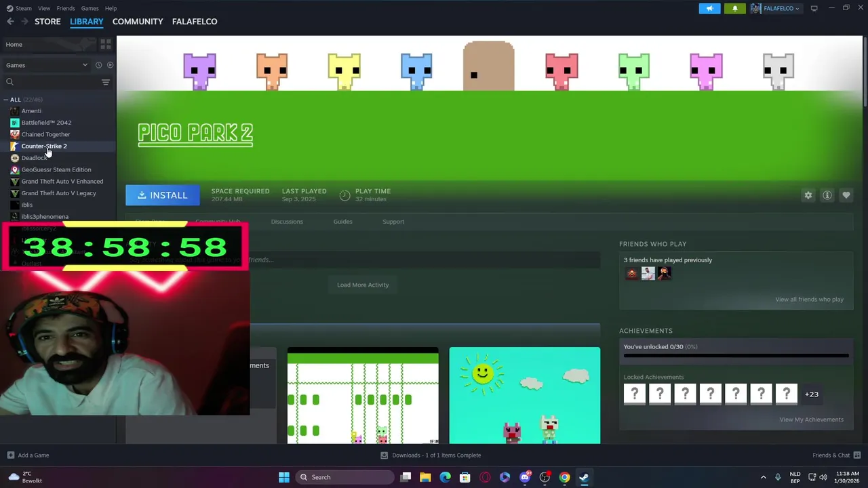868x488 pixels.
Task: Open View My Achievements link
Action: coord(811,420)
